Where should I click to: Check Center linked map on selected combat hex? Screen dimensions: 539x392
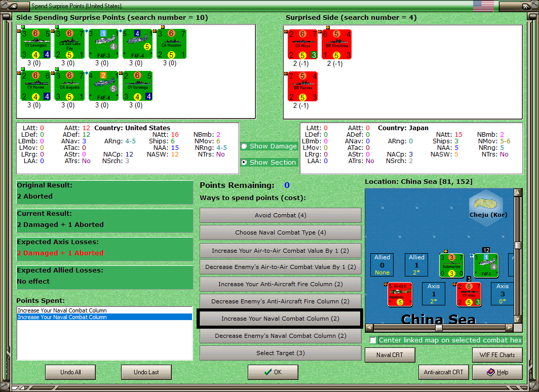pyautogui.click(x=373, y=340)
